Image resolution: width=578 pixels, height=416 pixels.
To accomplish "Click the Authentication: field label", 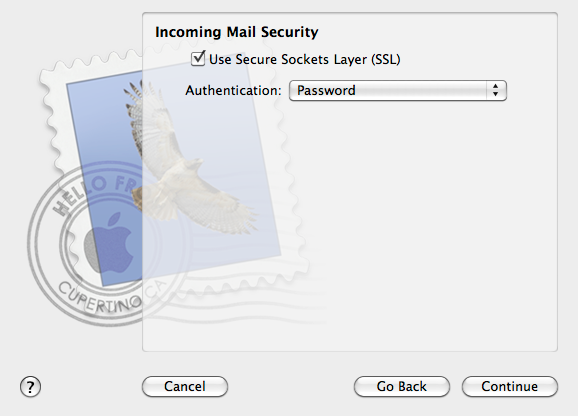I will pos(233,91).
